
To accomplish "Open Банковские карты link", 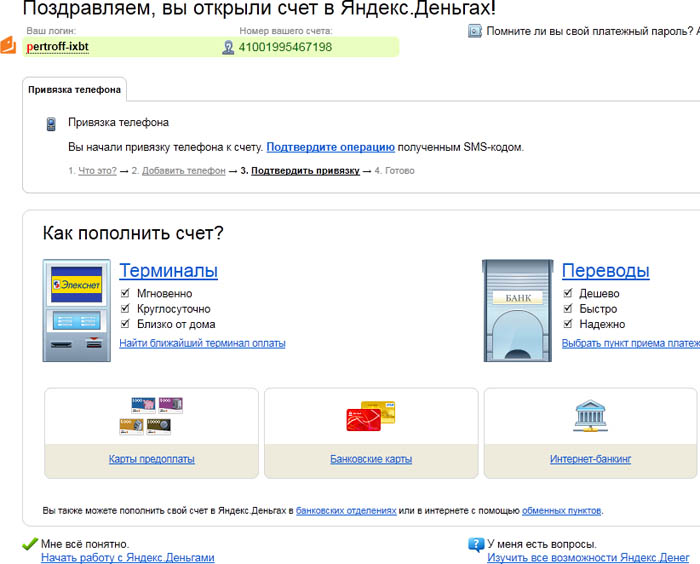I will click(x=371, y=459).
